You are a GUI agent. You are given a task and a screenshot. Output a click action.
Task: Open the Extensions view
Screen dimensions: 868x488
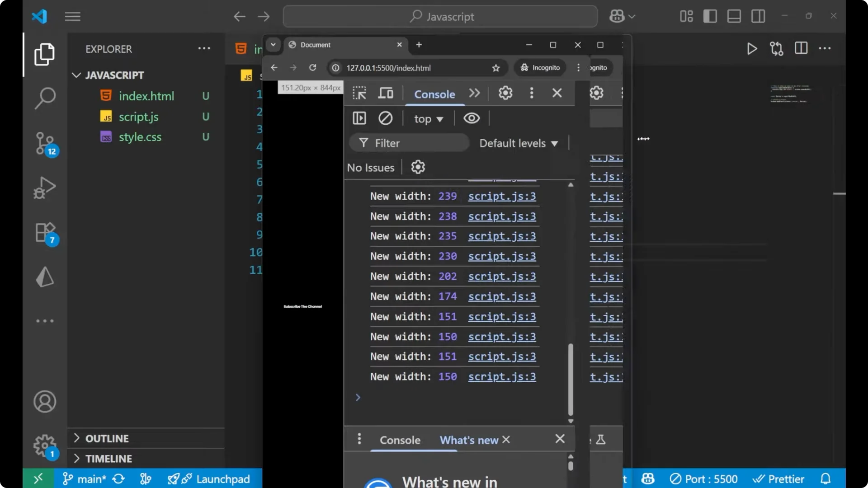pyautogui.click(x=45, y=233)
